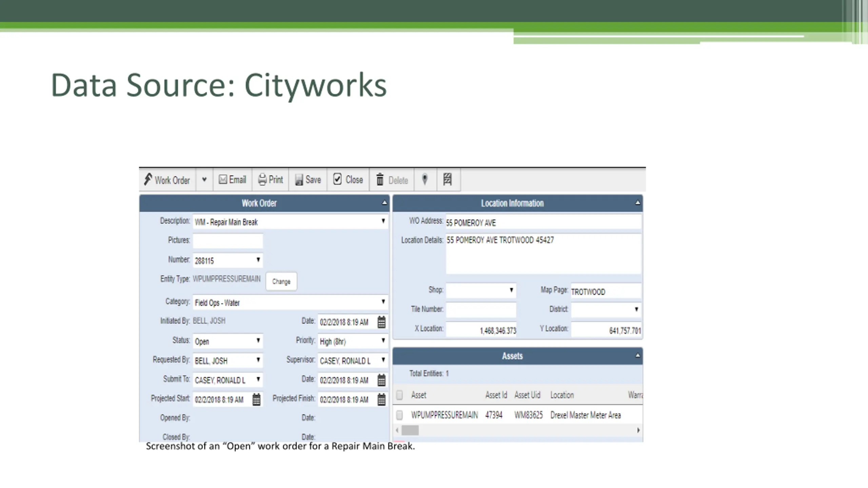Screen dimensions: 868x488
Task: Click the X Location field
Action: click(481, 329)
